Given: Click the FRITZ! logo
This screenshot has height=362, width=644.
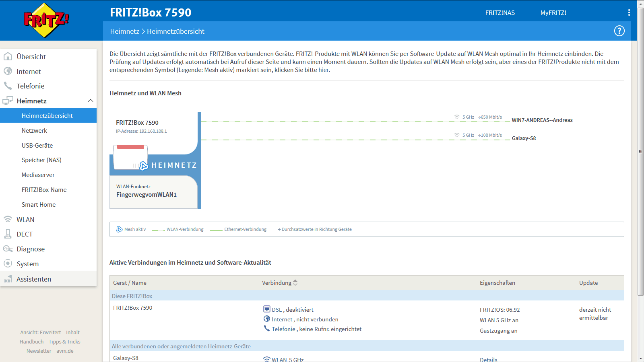Looking at the screenshot, I should tap(46, 20).
